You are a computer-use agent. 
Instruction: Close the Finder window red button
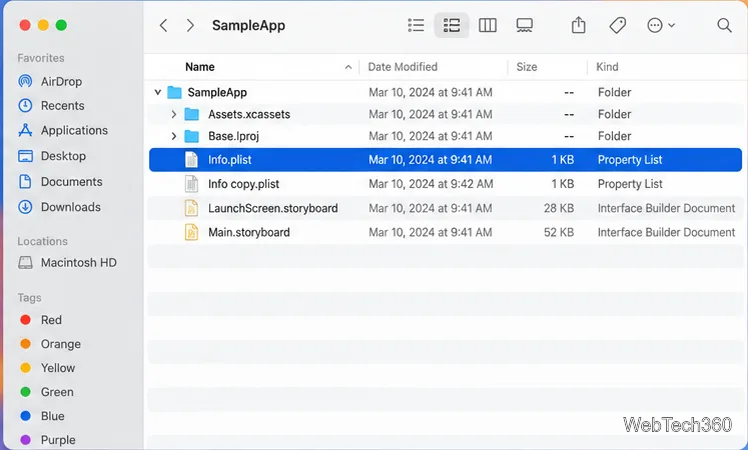(25, 25)
